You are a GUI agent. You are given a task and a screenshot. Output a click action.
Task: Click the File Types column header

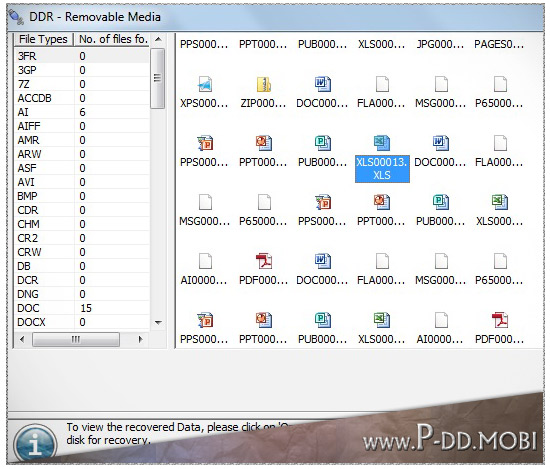[x=43, y=39]
